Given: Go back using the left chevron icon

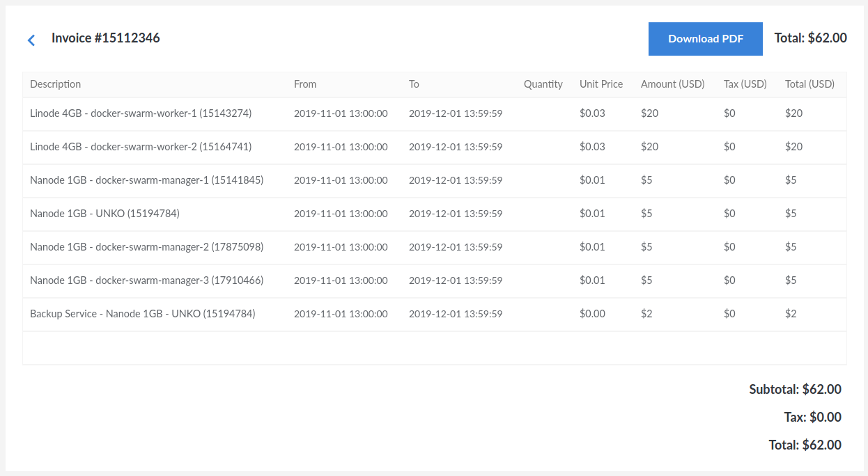Looking at the screenshot, I should click(31, 40).
